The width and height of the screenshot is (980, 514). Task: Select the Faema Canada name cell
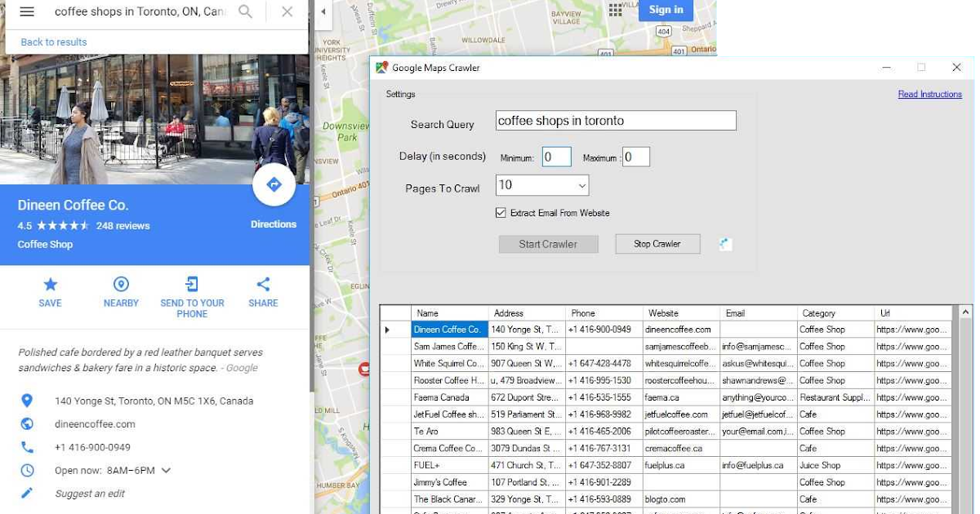pyautogui.click(x=450, y=397)
